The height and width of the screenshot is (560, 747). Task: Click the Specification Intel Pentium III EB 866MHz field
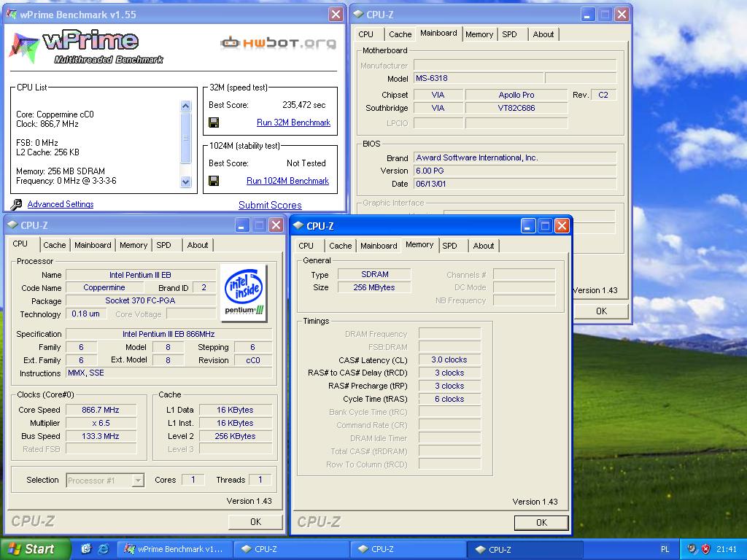click(169, 334)
